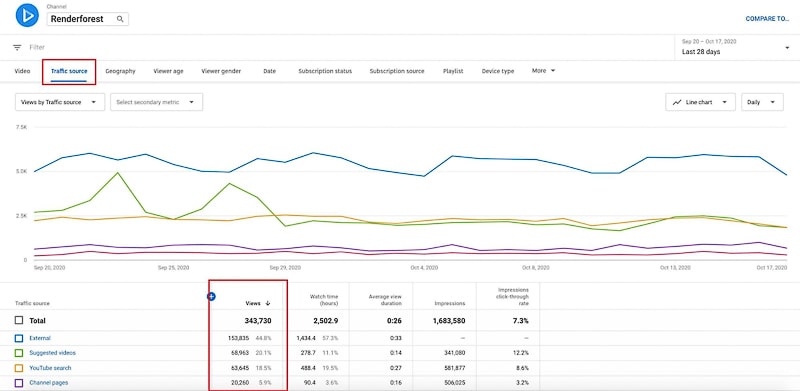Open the Select secondary metric dropdown
The width and height of the screenshot is (800, 391).
[x=156, y=102]
